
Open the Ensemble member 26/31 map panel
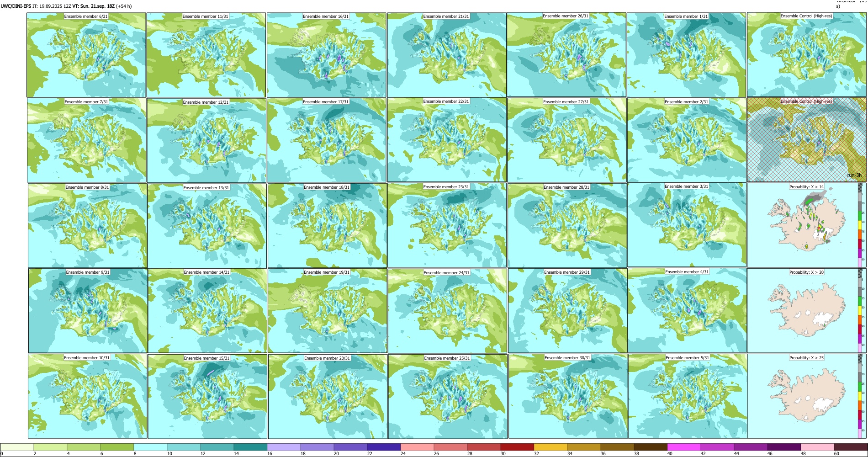[566, 54]
